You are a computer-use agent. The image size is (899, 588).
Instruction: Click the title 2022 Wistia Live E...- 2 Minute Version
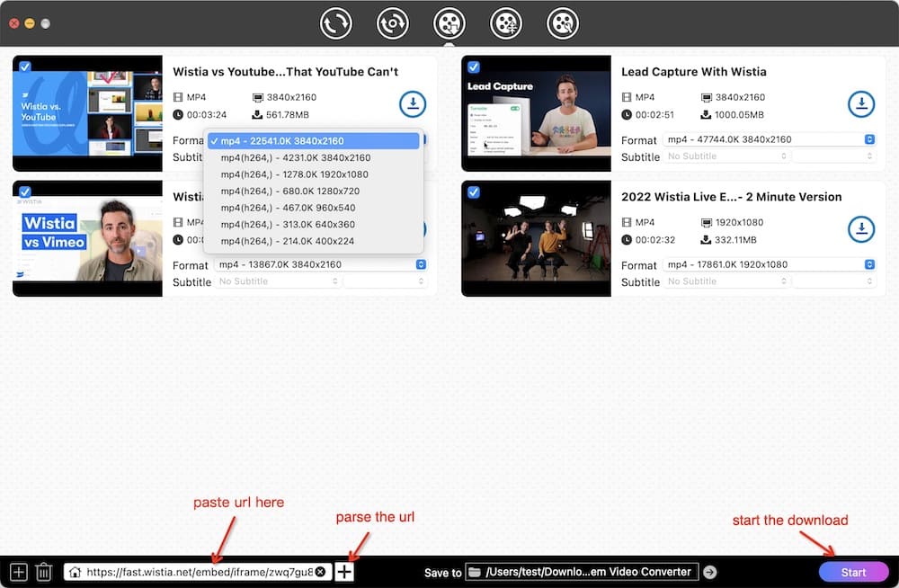click(x=732, y=197)
